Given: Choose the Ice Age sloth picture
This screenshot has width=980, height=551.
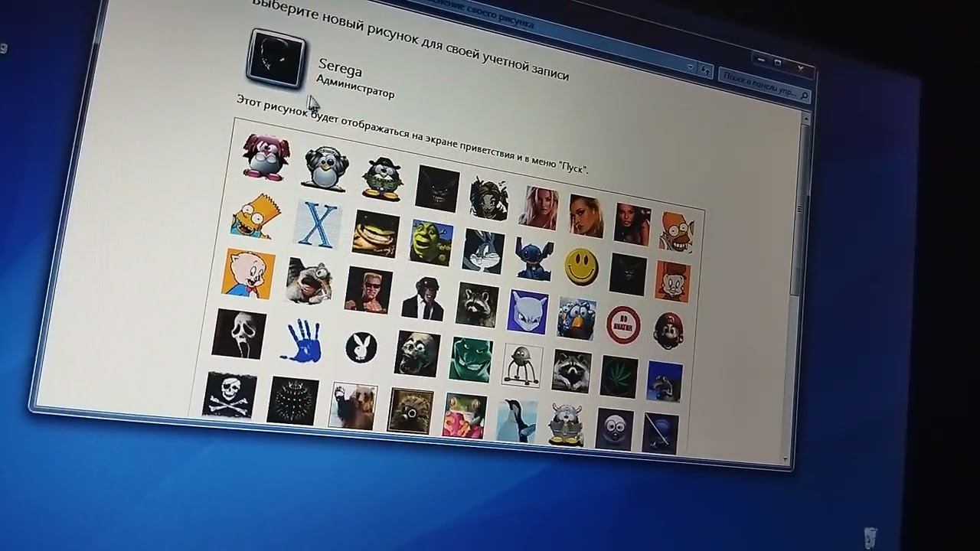Looking at the screenshot, I should pos(309,281).
